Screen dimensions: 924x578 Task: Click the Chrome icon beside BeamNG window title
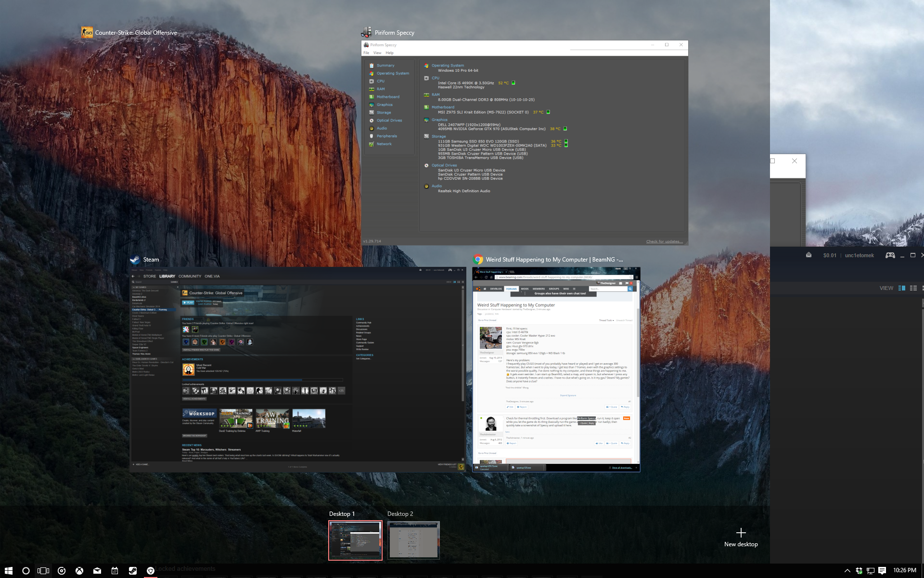tap(478, 260)
